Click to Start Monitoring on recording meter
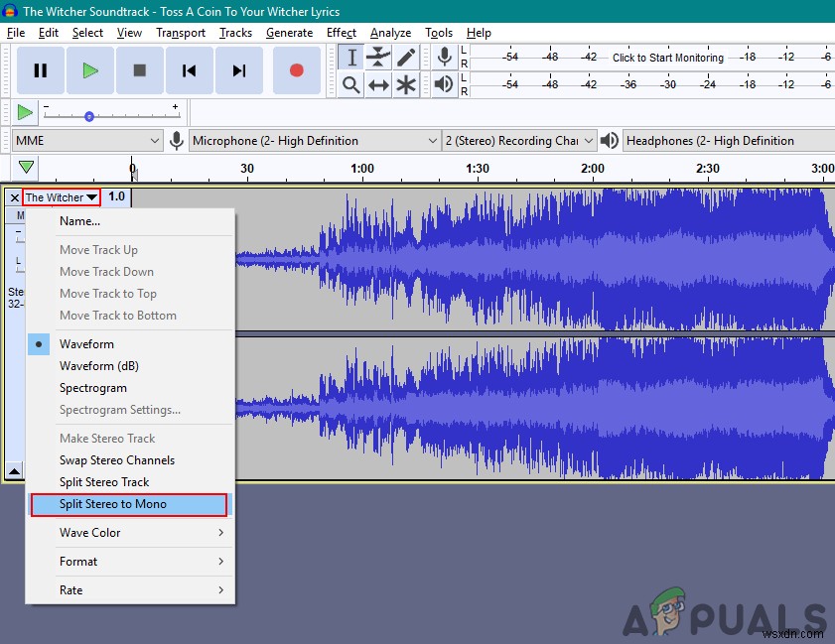This screenshot has height=644, width=835. pos(667,58)
